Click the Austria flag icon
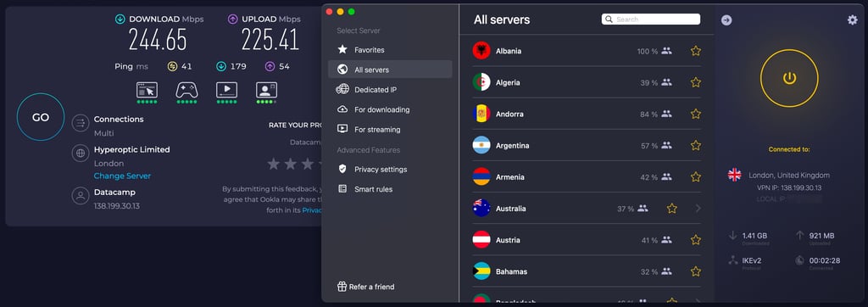 pyautogui.click(x=481, y=240)
